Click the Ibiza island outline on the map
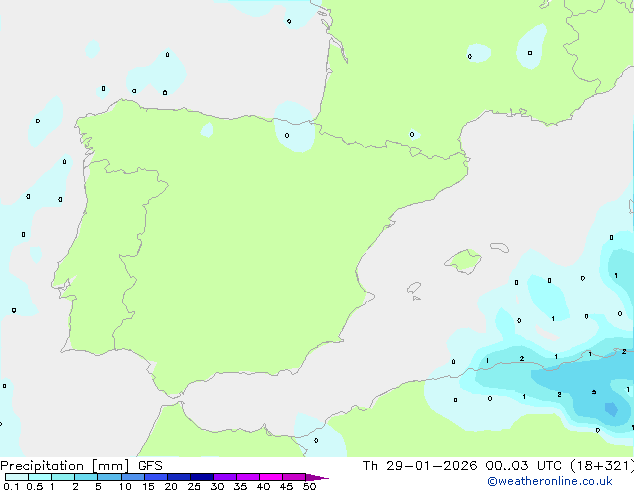The image size is (634, 490). 414,288
